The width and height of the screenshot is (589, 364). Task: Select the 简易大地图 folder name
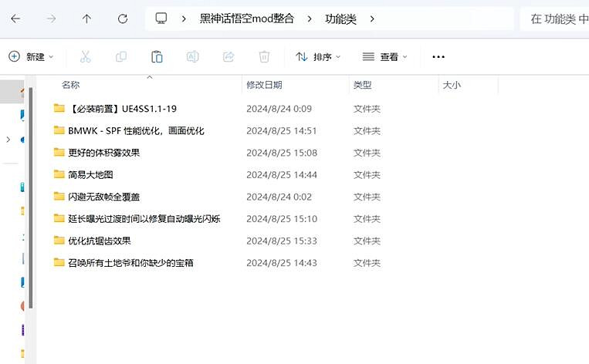[90, 175]
